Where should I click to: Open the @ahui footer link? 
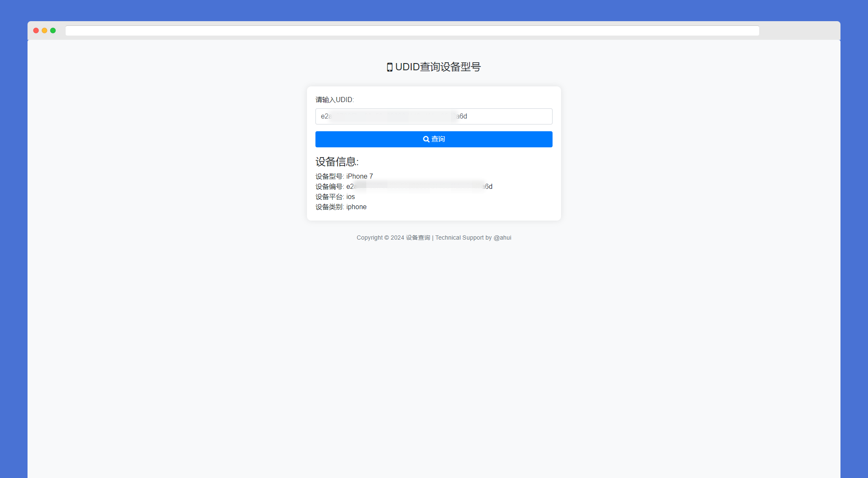click(502, 238)
